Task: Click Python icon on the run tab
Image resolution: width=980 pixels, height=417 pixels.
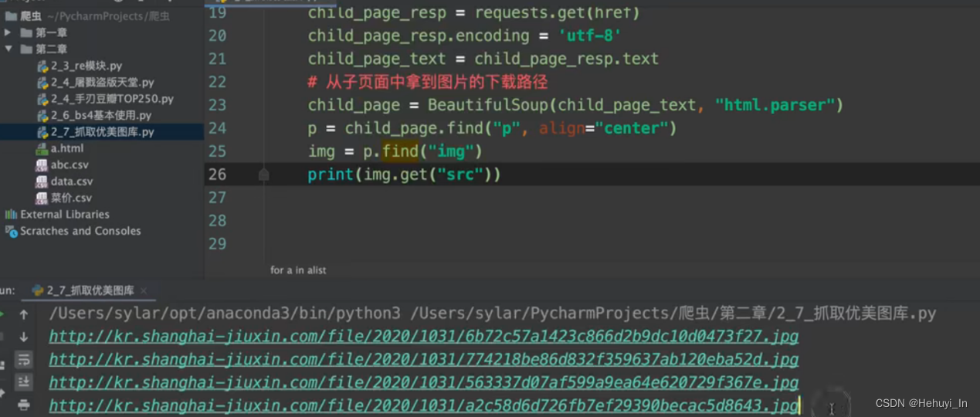Action: [37, 291]
